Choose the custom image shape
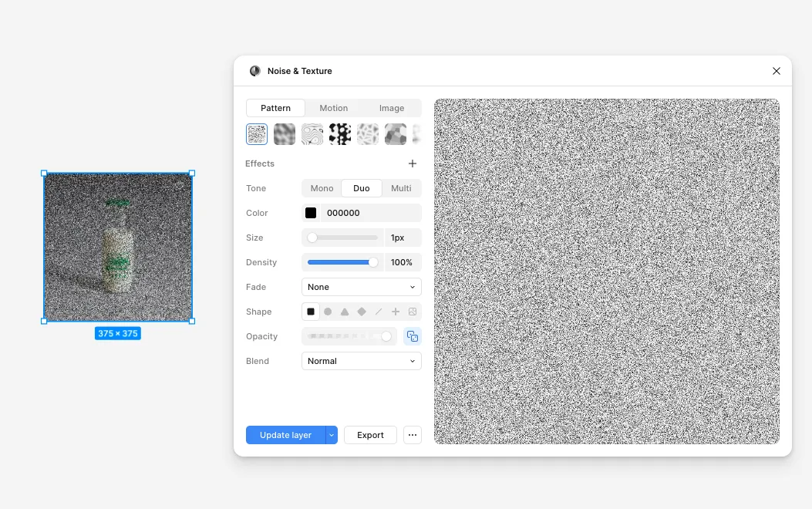 click(413, 312)
